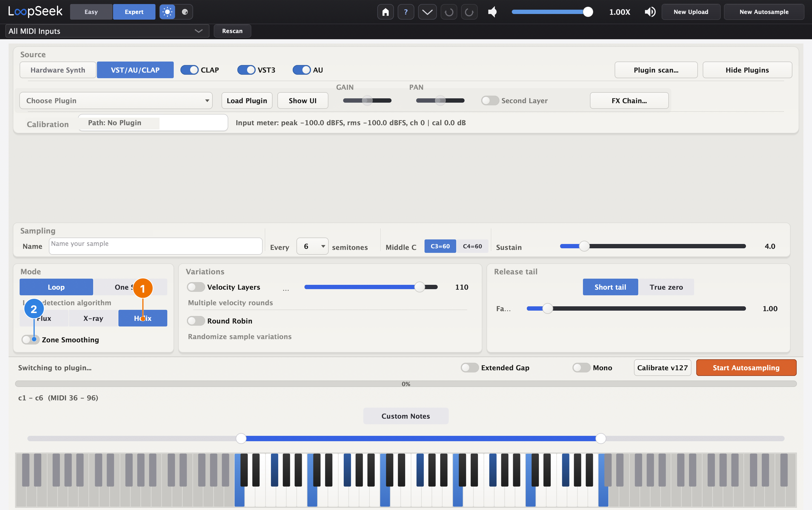Click the Load Plugin button
Screen dimensions: 812x510
pos(247,100)
